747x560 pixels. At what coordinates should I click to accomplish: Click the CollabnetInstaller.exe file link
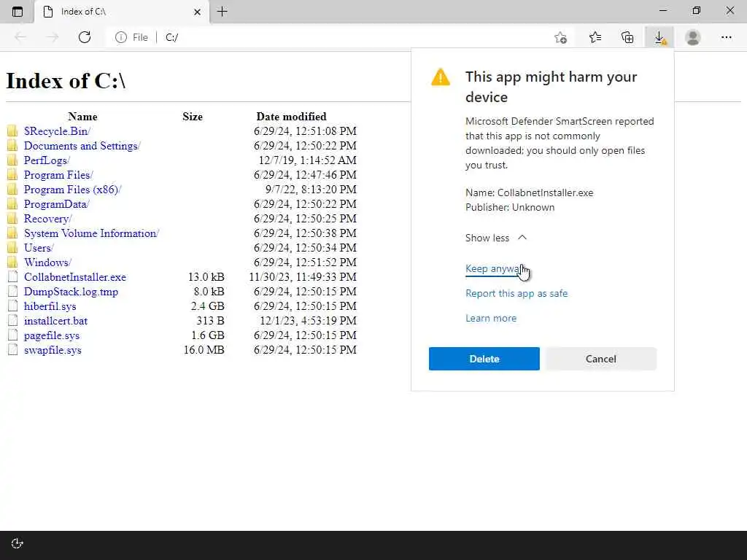coord(75,277)
